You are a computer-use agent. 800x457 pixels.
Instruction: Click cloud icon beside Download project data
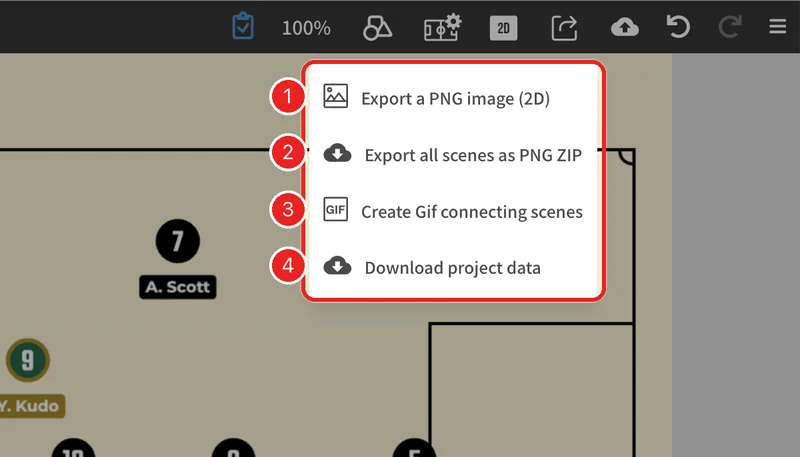pyautogui.click(x=337, y=266)
